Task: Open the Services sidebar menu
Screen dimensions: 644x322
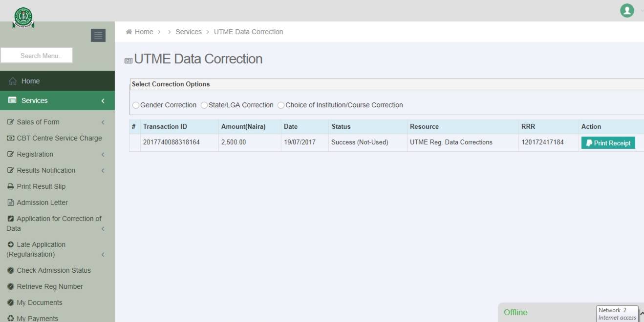Action: [57, 101]
